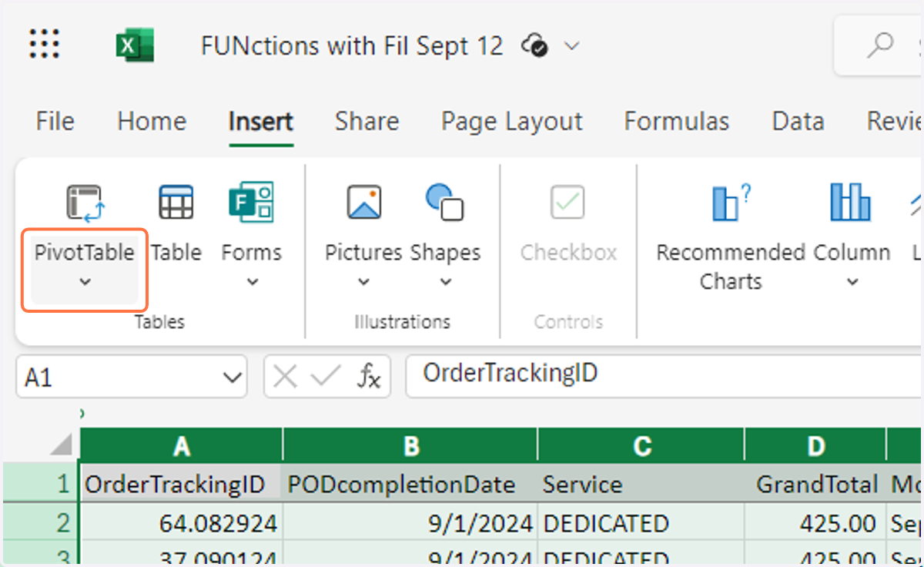This screenshot has width=924, height=567.
Task: Click the Column chart icon
Action: [x=851, y=203]
